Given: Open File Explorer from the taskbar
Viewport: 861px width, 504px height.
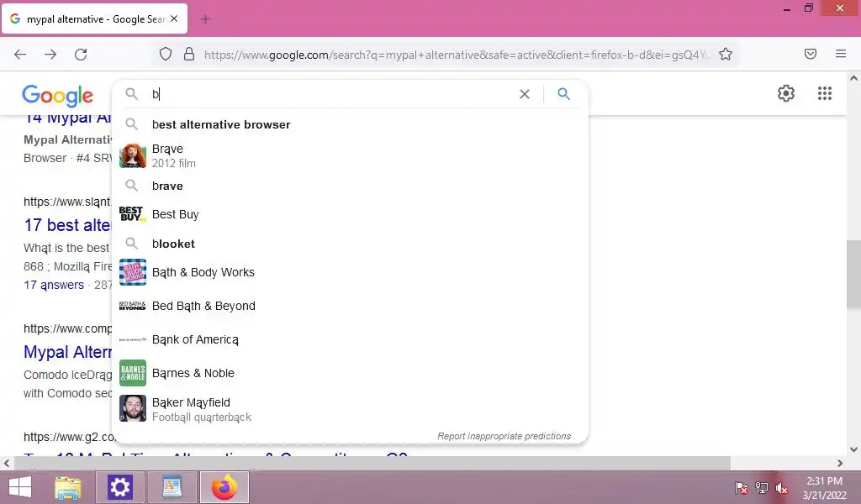Looking at the screenshot, I should [x=67, y=487].
